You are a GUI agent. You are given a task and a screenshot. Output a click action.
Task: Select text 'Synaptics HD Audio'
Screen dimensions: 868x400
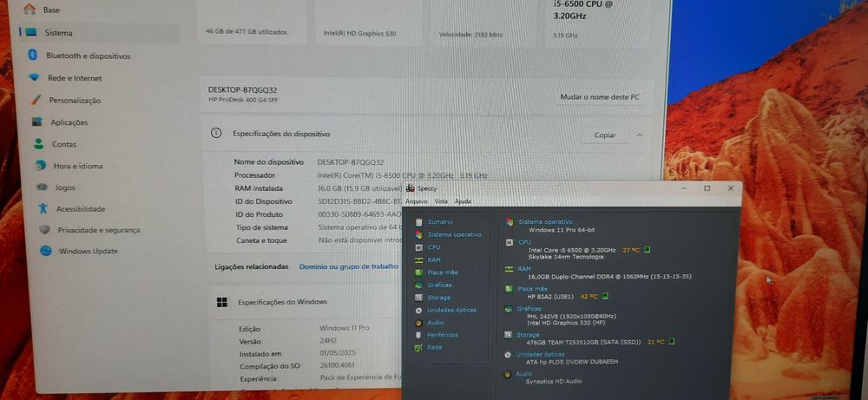554,381
